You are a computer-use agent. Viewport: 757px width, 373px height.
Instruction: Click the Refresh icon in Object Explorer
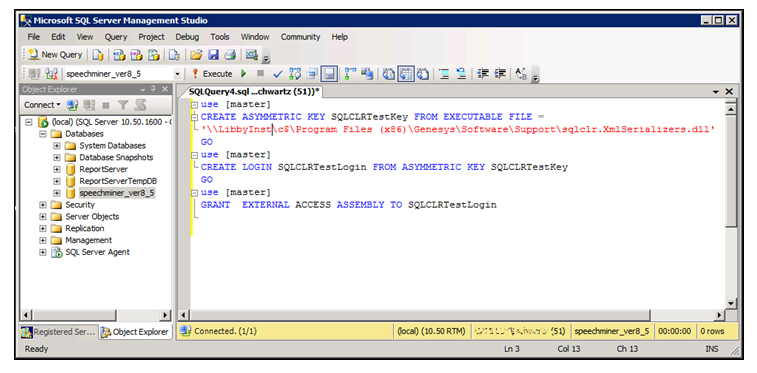coord(140,105)
